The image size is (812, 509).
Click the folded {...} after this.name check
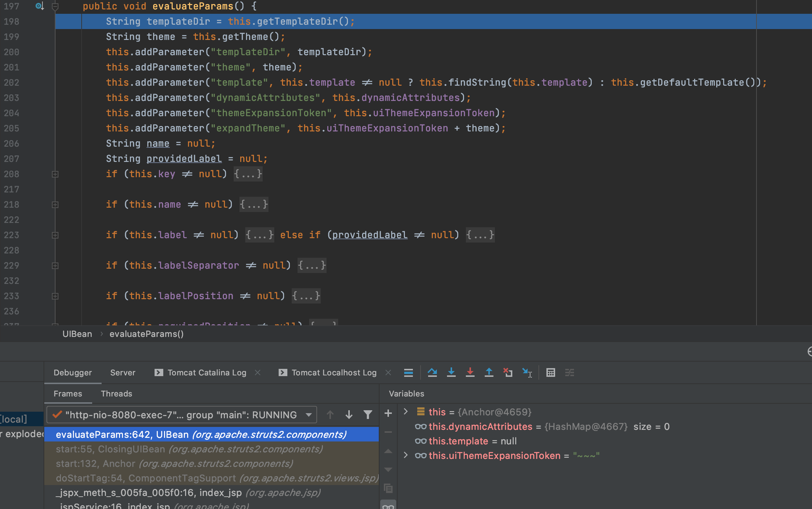click(254, 204)
